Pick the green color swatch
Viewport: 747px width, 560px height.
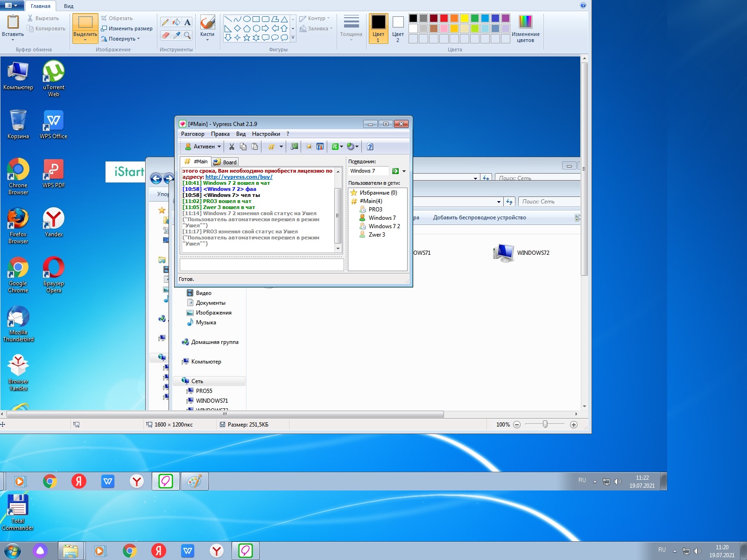click(475, 18)
